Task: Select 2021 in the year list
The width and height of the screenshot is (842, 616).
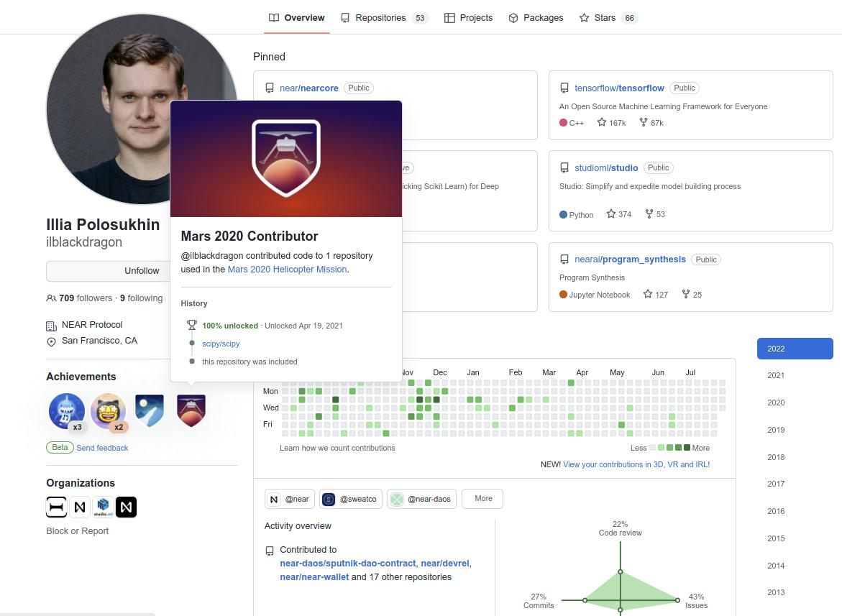Action: (x=775, y=376)
